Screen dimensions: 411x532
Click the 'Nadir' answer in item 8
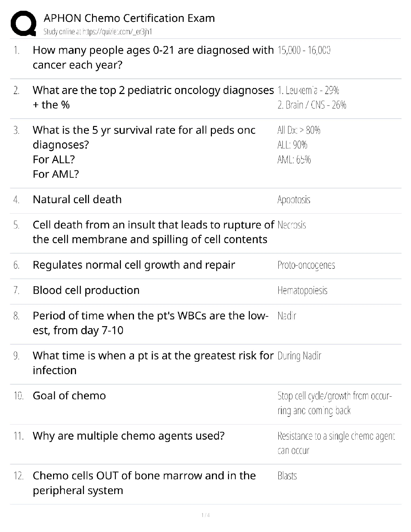[x=287, y=316]
